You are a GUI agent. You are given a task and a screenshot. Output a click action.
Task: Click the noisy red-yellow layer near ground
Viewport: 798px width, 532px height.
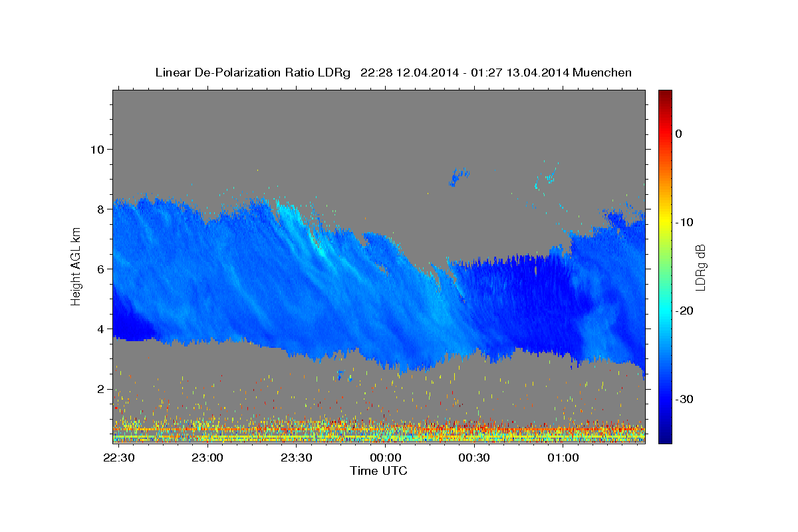coord(379,431)
